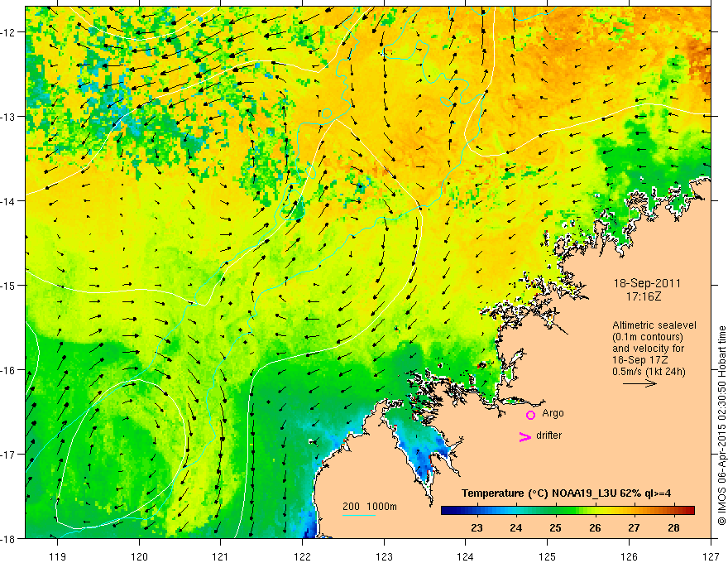Click the velocity scale arrow in legend
Screen dimensions: 728x563
639,383
